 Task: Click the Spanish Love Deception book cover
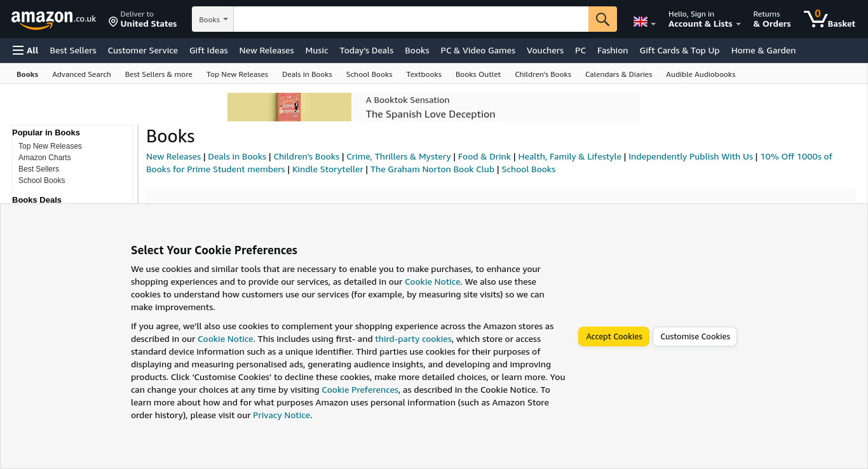288,107
